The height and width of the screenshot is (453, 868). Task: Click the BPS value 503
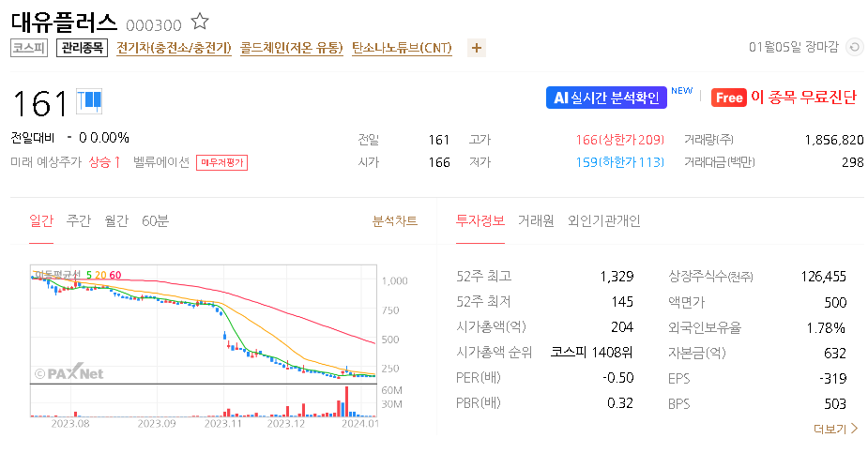tap(835, 404)
